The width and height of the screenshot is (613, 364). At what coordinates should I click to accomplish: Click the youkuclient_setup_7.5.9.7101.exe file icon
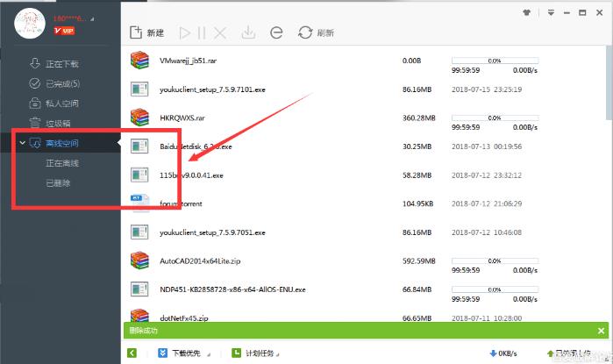[139, 89]
